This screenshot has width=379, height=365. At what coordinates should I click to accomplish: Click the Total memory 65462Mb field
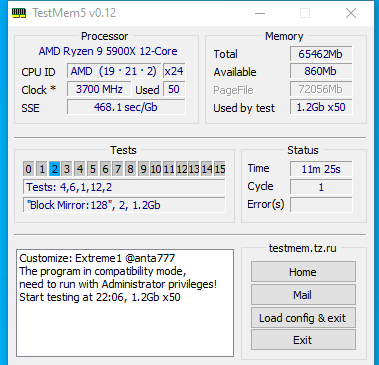(x=321, y=54)
